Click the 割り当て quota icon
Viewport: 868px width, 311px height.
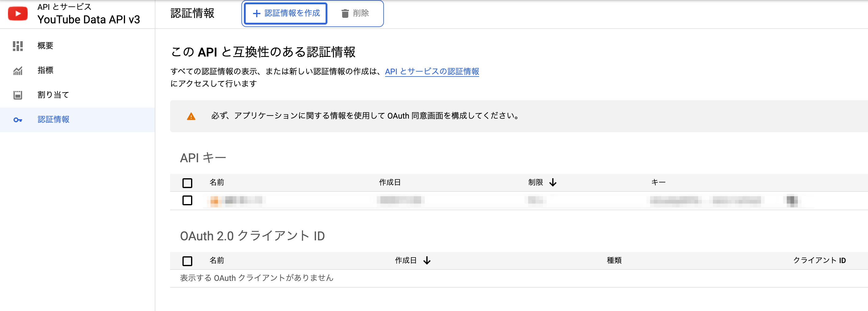[x=18, y=95]
